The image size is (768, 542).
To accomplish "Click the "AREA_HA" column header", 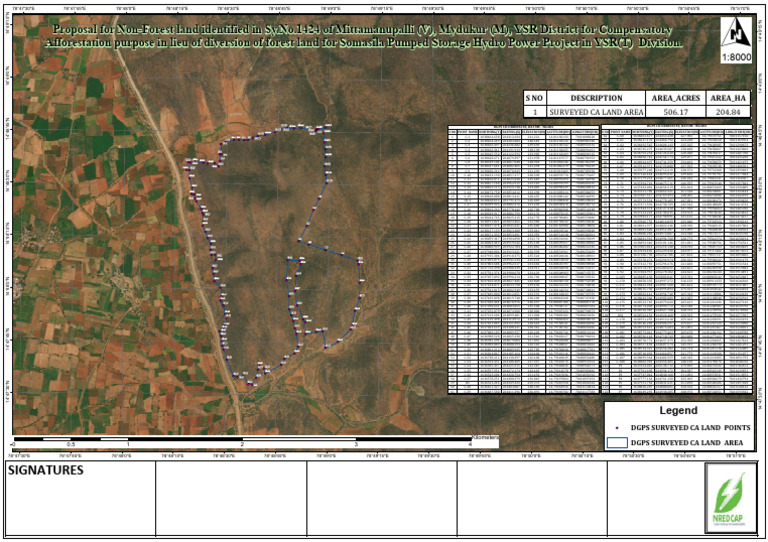I will point(728,98).
